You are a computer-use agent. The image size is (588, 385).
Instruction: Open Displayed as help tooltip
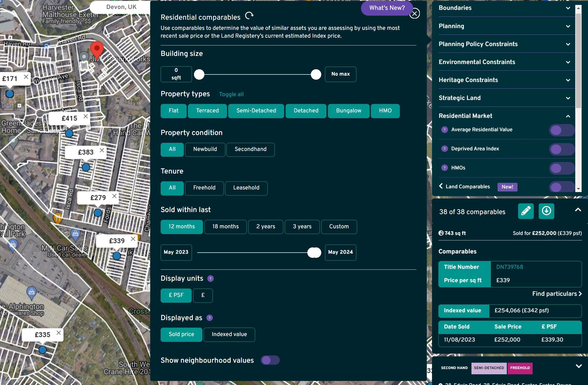click(x=209, y=318)
